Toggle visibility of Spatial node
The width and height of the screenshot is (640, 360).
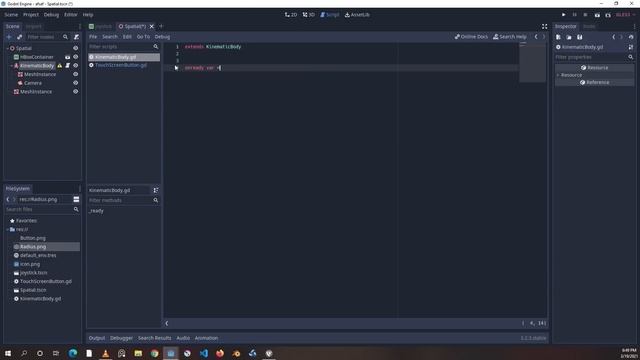point(76,48)
